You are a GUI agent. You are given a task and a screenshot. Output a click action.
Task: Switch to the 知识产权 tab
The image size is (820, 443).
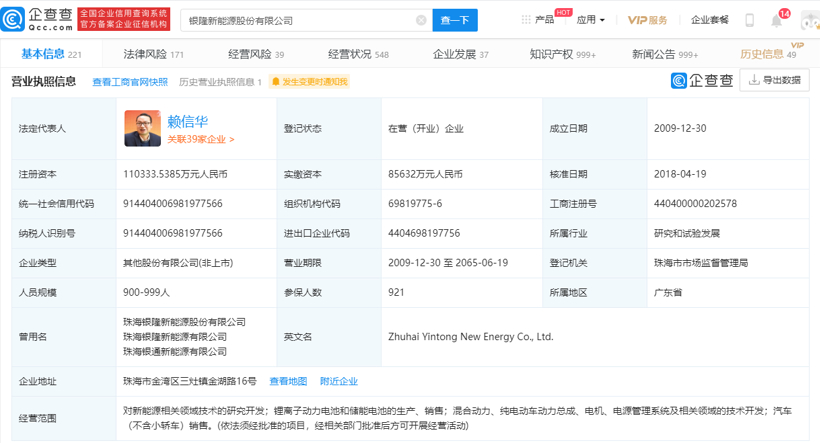tap(563, 54)
